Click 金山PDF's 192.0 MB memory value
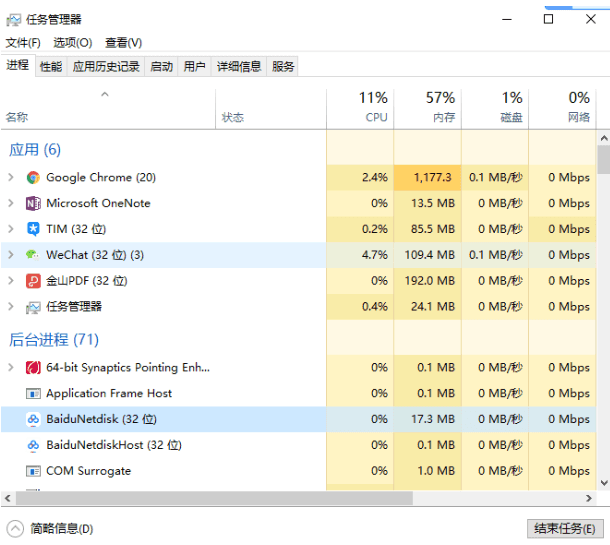The width and height of the screenshot is (610, 545). [429, 281]
